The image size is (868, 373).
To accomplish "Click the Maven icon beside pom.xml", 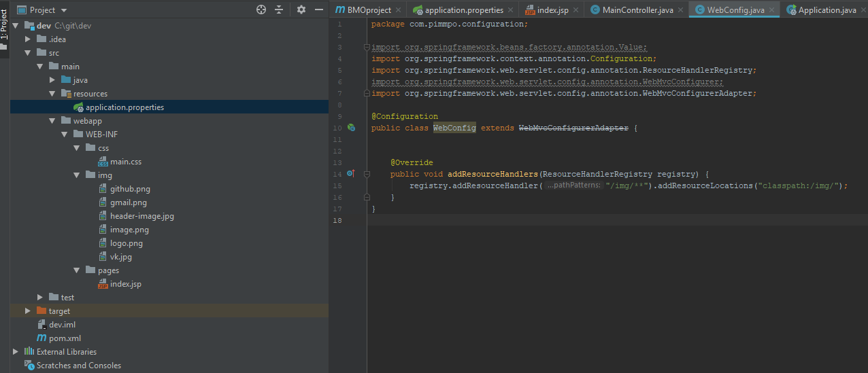I will point(41,338).
